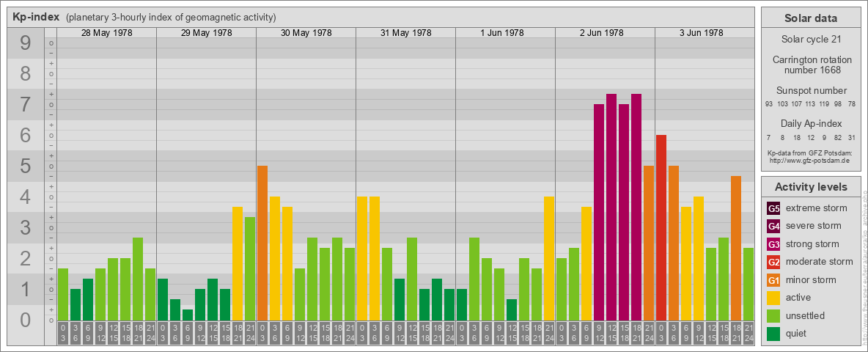Click sunspot number value 78
This screenshot has width=868, height=352.
tap(851, 104)
